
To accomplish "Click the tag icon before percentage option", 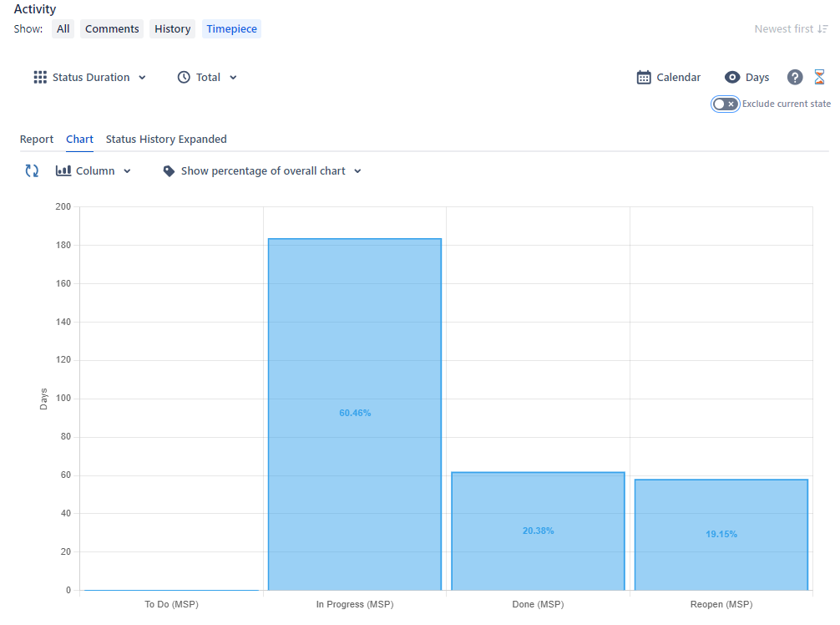I will [x=169, y=170].
